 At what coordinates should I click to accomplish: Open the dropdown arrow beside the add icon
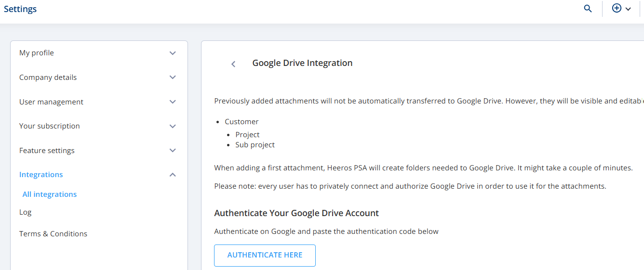(x=628, y=9)
